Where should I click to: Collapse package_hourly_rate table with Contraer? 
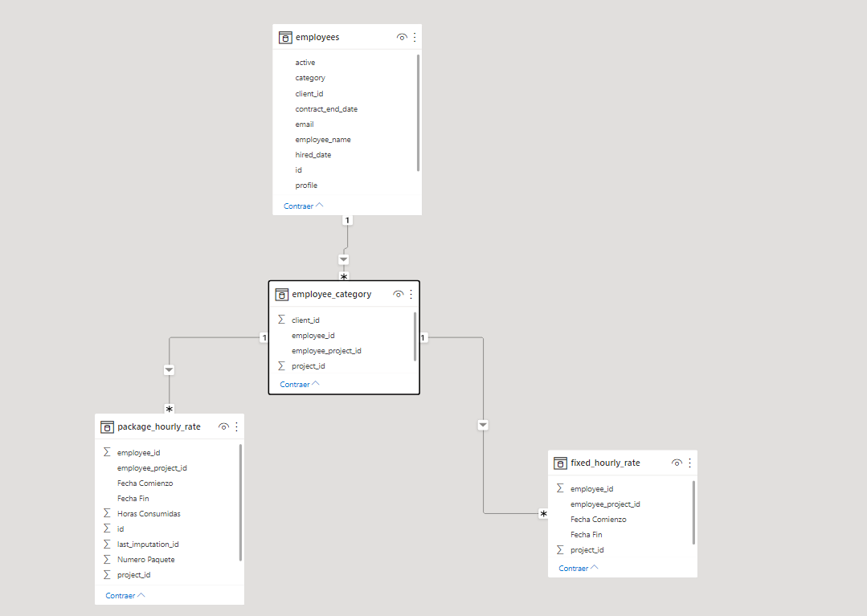(125, 596)
